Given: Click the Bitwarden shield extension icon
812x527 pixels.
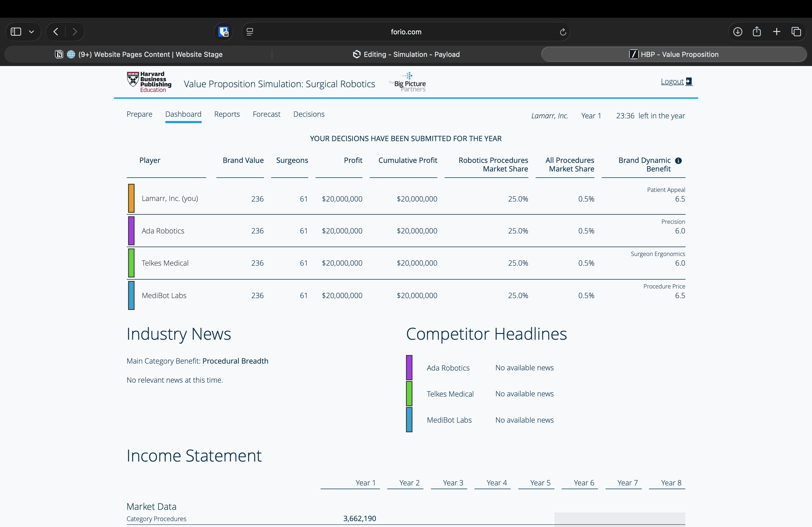Looking at the screenshot, I should click(x=223, y=32).
